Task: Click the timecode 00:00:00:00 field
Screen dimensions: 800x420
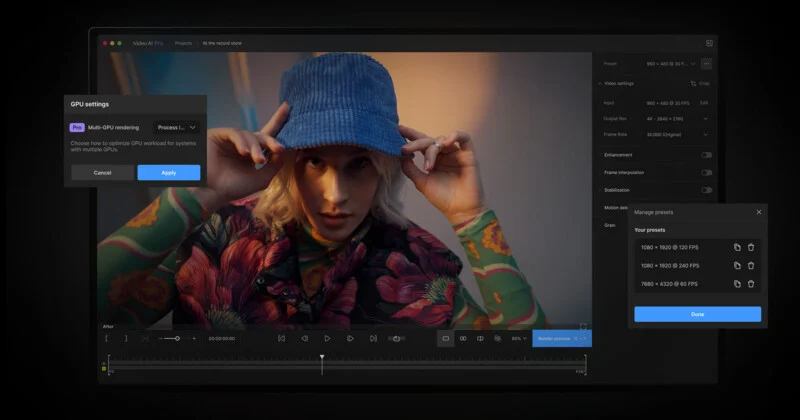Action: click(221, 338)
